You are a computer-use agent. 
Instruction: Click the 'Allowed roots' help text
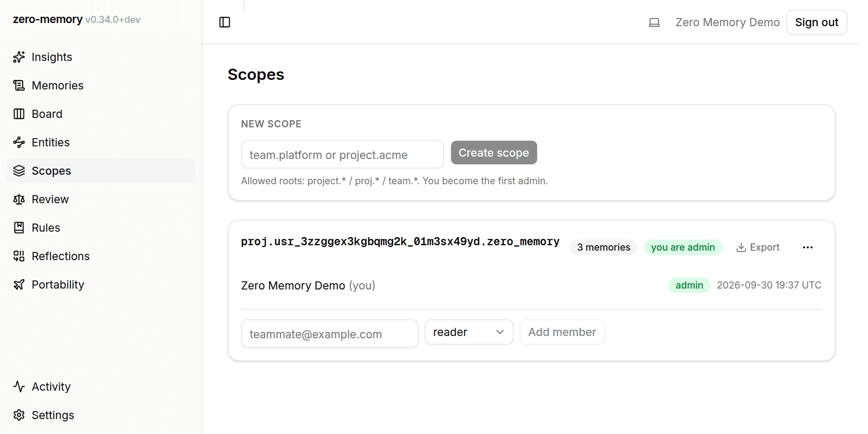pos(394,181)
